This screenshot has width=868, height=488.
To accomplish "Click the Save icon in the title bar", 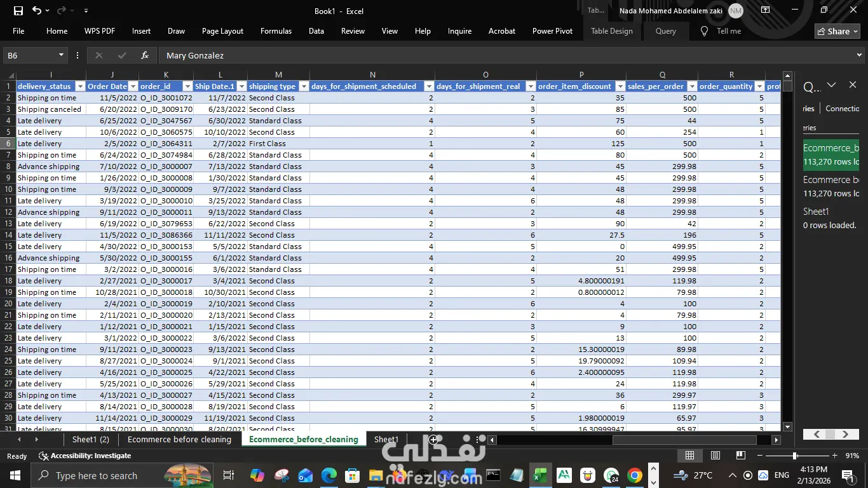I will tap(18, 11).
